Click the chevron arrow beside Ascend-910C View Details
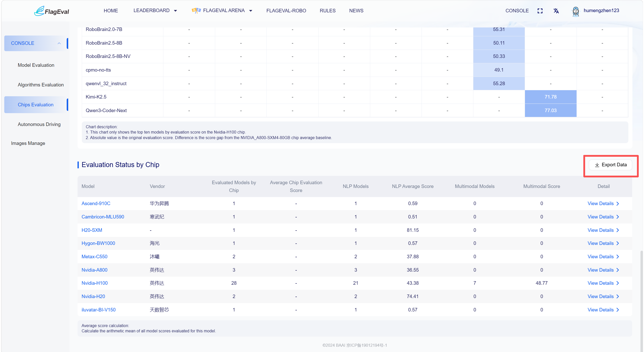Viewport: 644px width, 352px height. (x=618, y=204)
